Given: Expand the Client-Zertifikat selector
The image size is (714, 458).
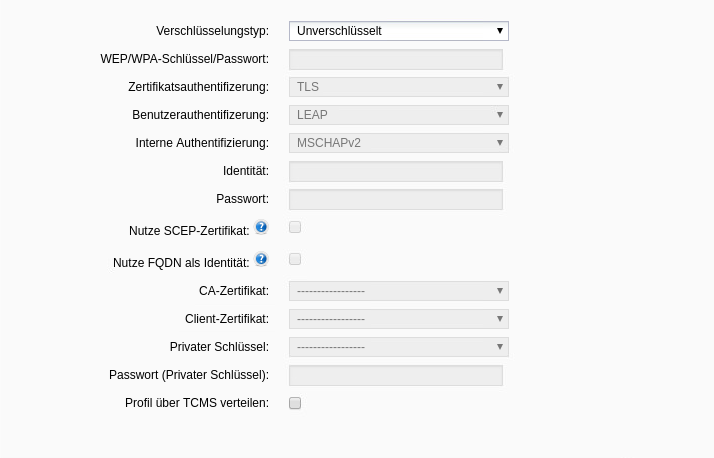Looking at the screenshot, I should [398, 319].
